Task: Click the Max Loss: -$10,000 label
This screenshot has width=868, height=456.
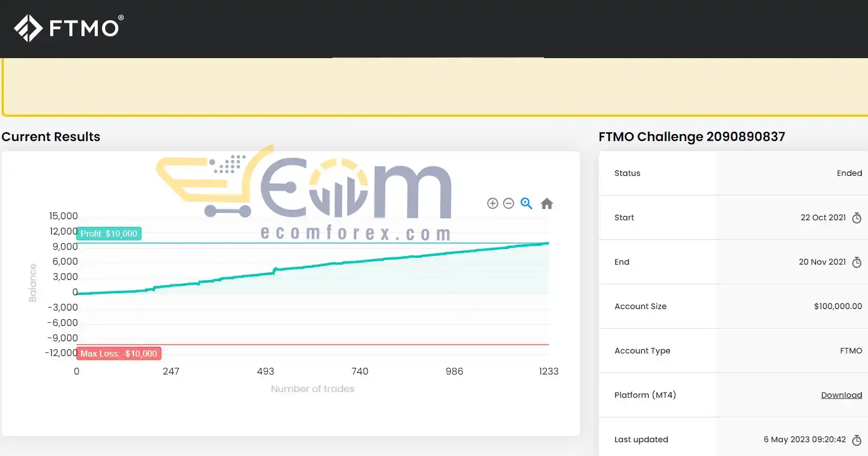Action: tap(119, 353)
